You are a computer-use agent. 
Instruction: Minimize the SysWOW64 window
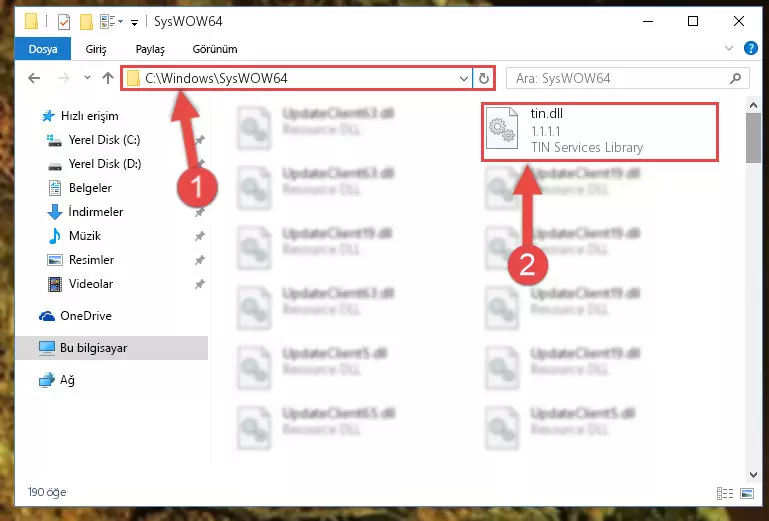pyautogui.click(x=648, y=21)
